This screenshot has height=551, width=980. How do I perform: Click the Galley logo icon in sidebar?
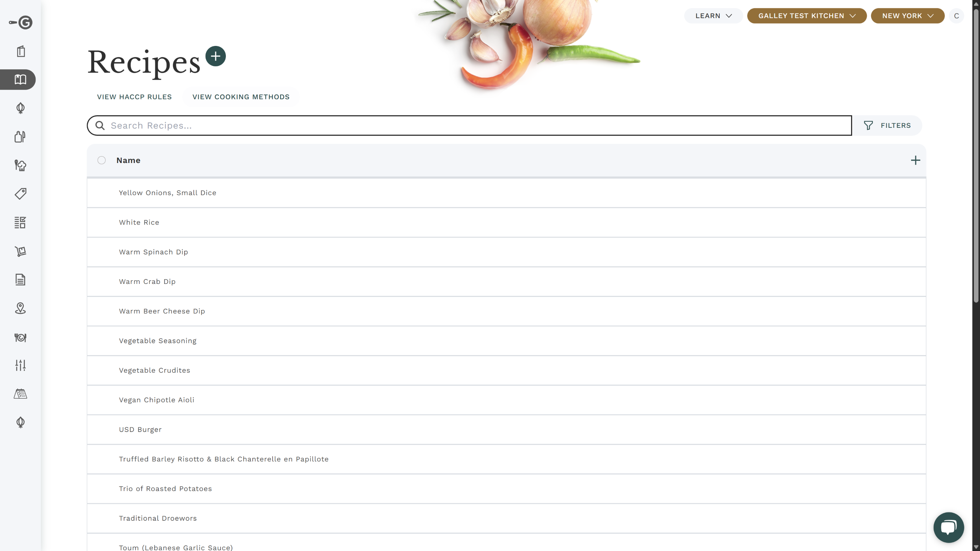[21, 23]
